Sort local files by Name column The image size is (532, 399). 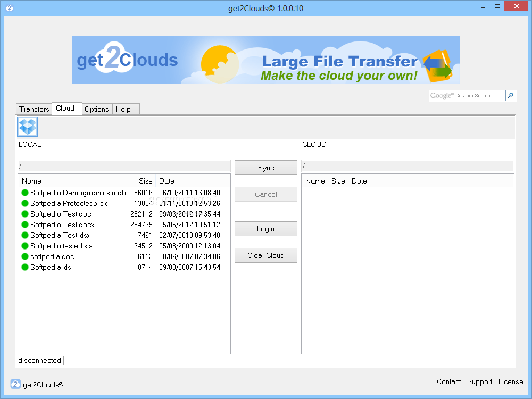72,181
